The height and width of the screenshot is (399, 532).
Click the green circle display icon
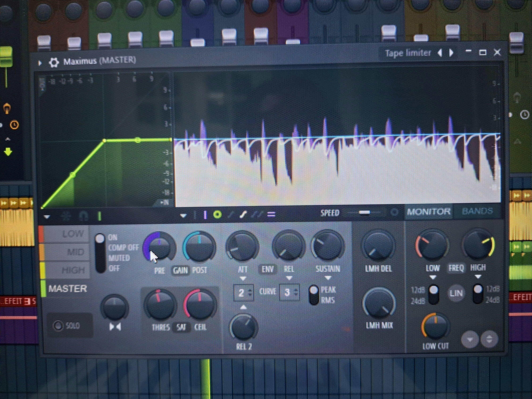pyautogui.click(x=217, y=214)
